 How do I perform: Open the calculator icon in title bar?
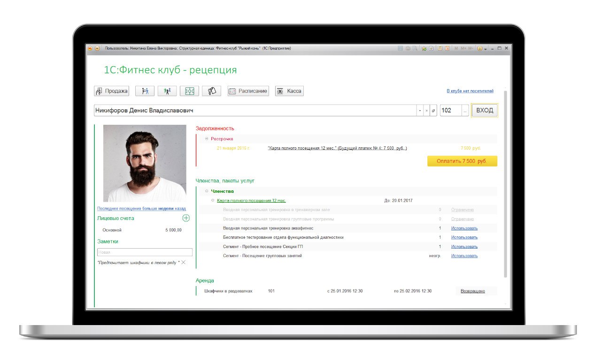(x=440, y=48)
